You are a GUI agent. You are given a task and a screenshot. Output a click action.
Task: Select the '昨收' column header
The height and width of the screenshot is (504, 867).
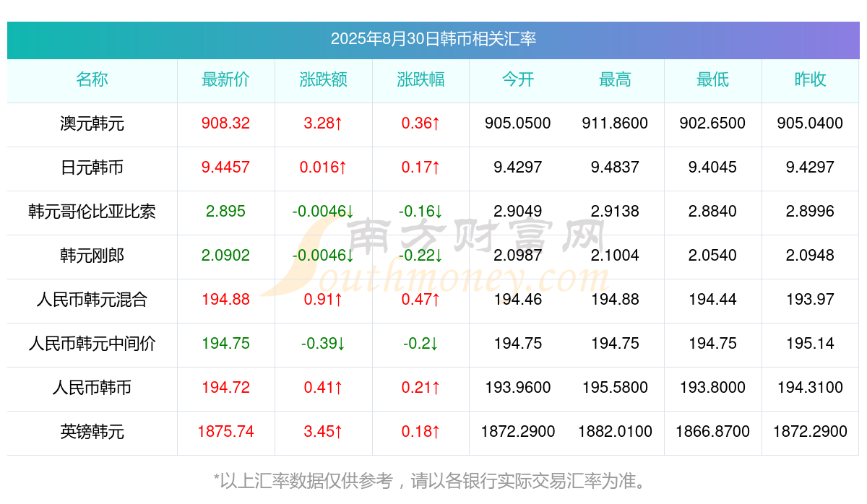pyautogui.click(x=810, y=79)
